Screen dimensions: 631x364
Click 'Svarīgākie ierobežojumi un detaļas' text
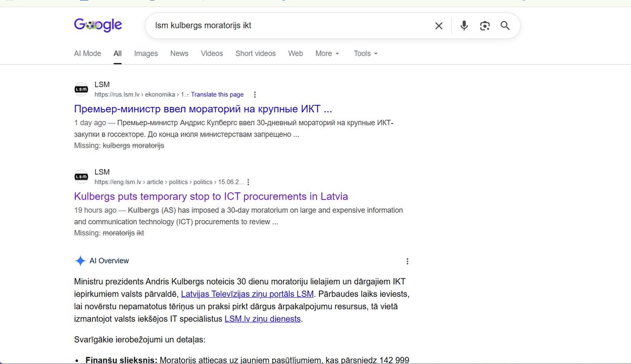tap(140, 339)
